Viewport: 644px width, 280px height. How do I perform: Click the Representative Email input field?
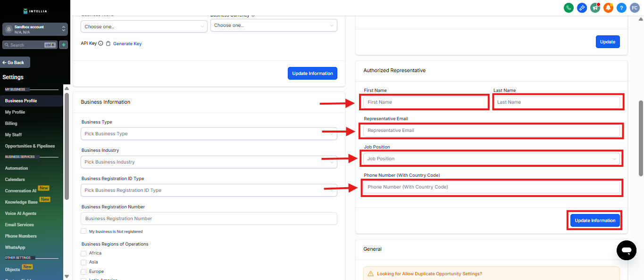(x=491, y=131)
